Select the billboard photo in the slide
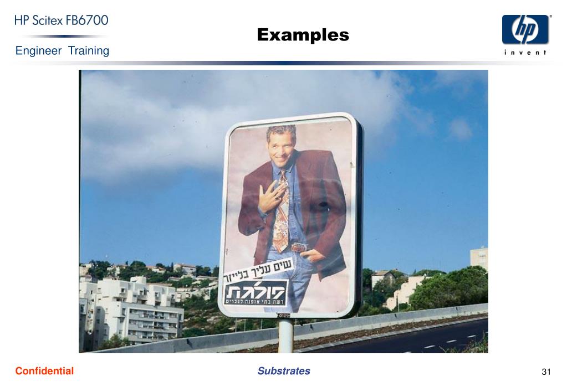Screen dimensions: 567x392 tap(284, 212)
